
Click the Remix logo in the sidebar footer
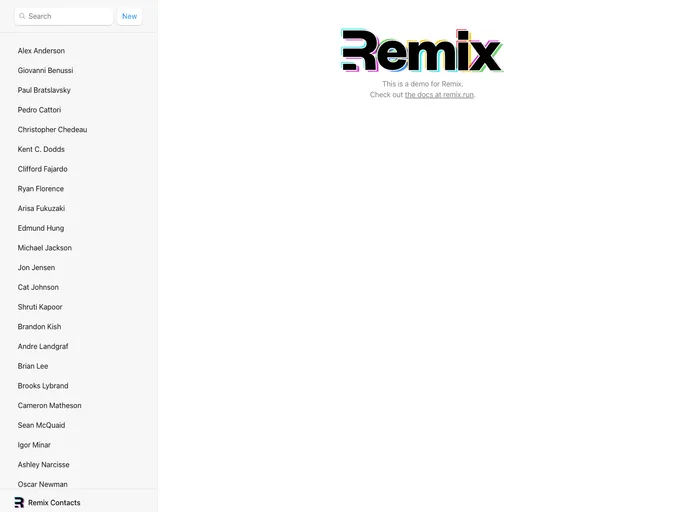tap(19, 502)
